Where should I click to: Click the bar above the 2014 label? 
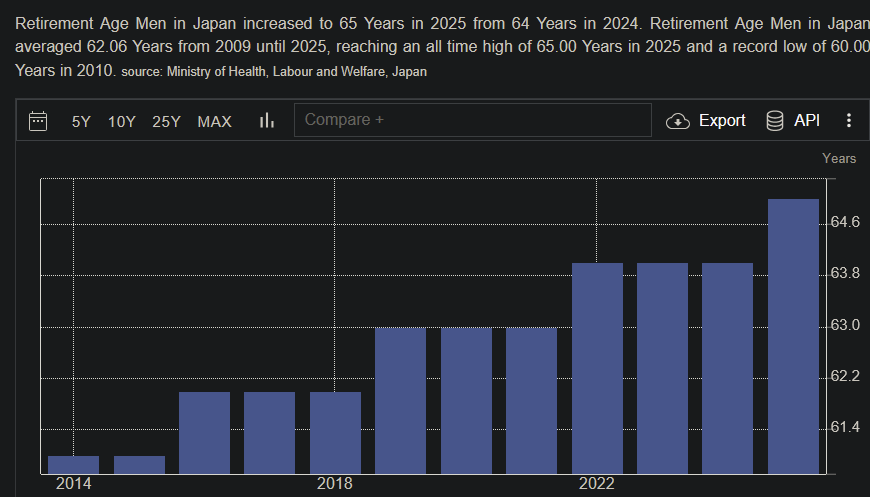(73, 465)
